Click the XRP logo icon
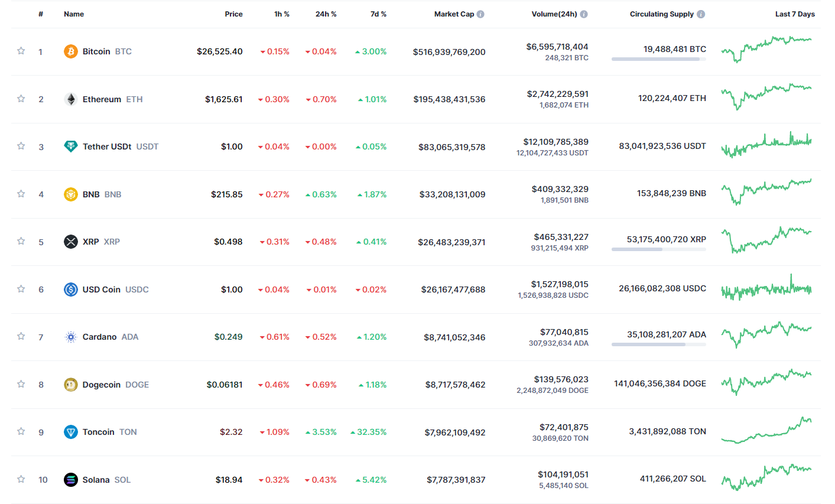This screenshot has width=835, height=504. [71, 242]
